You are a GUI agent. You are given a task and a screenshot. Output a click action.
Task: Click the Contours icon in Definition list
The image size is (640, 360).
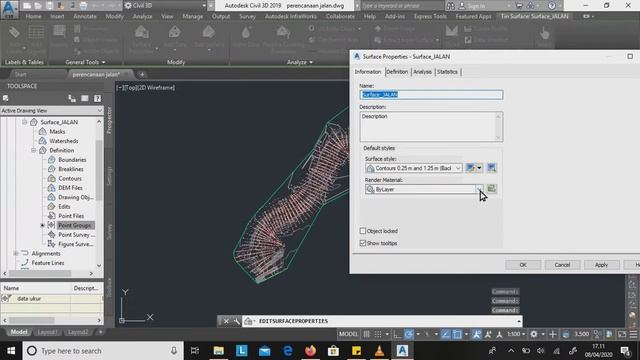(x=51, y=178)
